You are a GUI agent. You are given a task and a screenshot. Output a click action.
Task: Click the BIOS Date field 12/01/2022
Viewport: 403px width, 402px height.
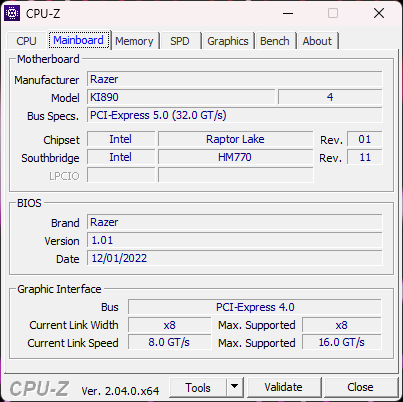coord(235,258)
